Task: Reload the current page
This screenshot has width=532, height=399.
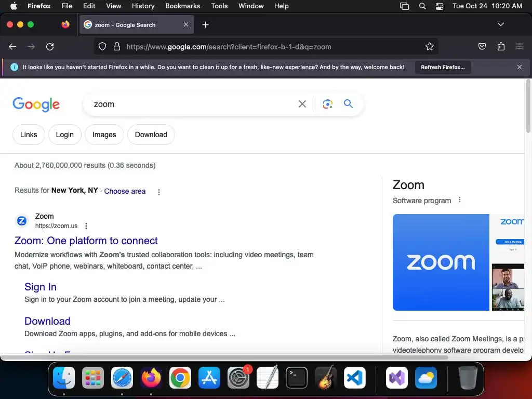Action: [x=50, y=46]
